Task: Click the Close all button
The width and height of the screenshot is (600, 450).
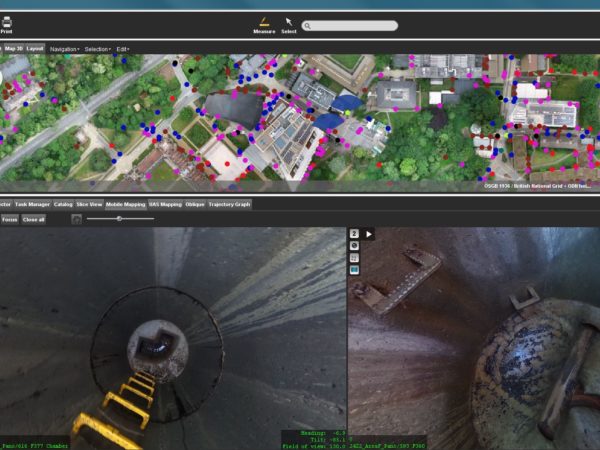Action: pos(33,219)
